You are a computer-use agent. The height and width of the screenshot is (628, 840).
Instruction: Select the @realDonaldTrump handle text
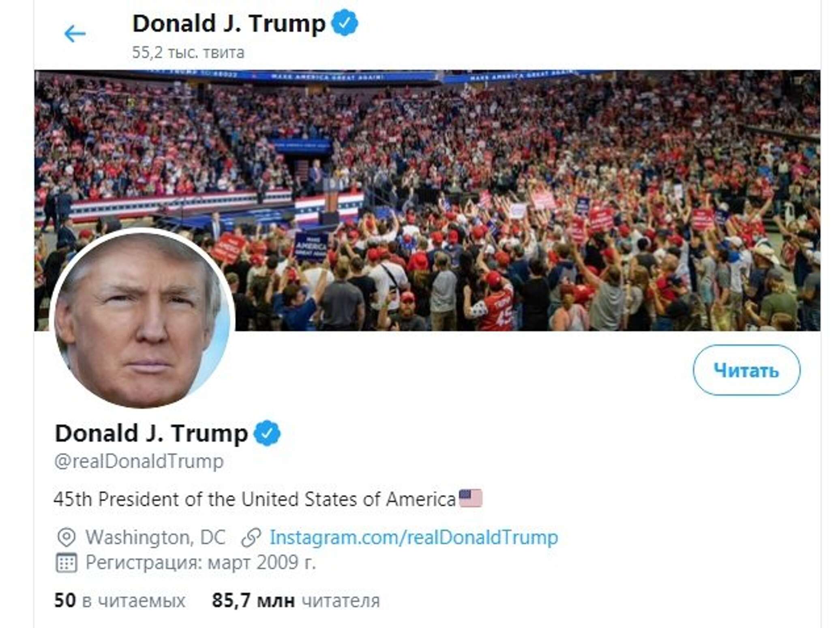pos(139,461)
